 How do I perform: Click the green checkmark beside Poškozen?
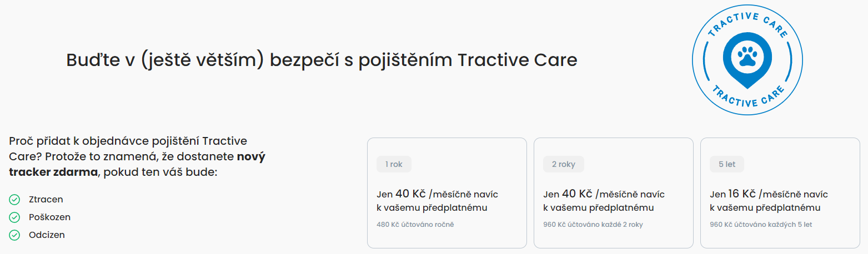click(x=14, y=217)
